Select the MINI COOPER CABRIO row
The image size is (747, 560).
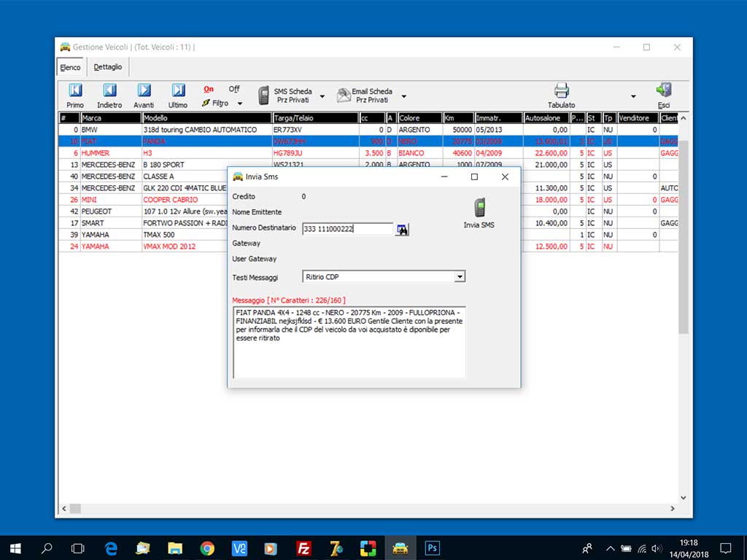143,200
